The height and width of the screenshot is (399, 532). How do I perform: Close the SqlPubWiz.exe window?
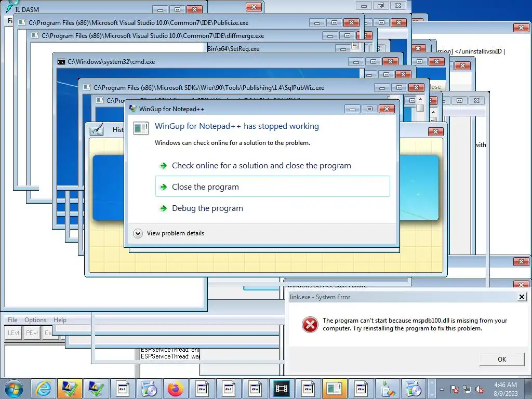[416, 87]
